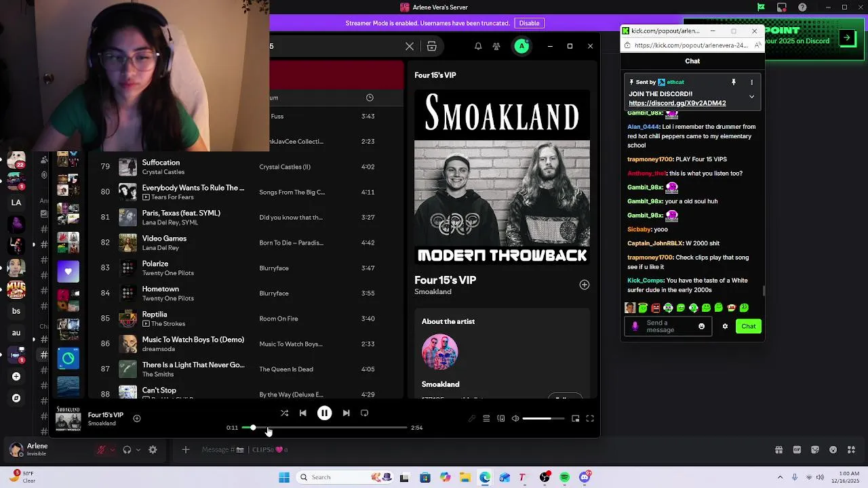The width and height of the screenshot is (868, 488).
Task: Open the Discord apps icon
Action: (852, 449)
